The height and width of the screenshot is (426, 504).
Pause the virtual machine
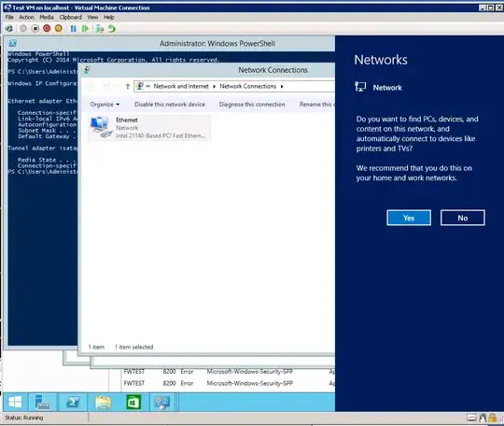74,29
